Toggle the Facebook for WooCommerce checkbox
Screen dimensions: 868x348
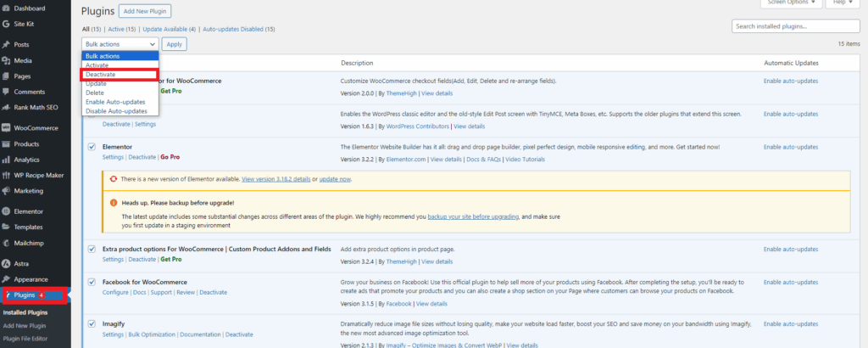[92, 282]
